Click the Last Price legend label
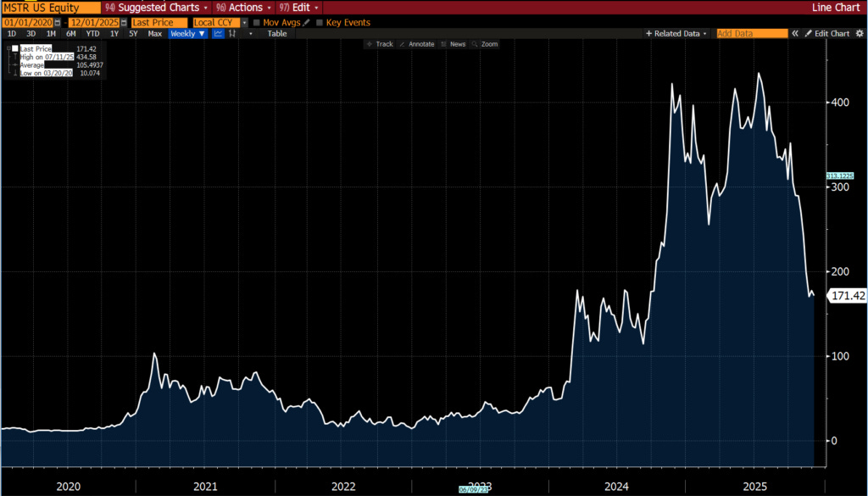Screen dimensions: 868x496 [36, 48]
